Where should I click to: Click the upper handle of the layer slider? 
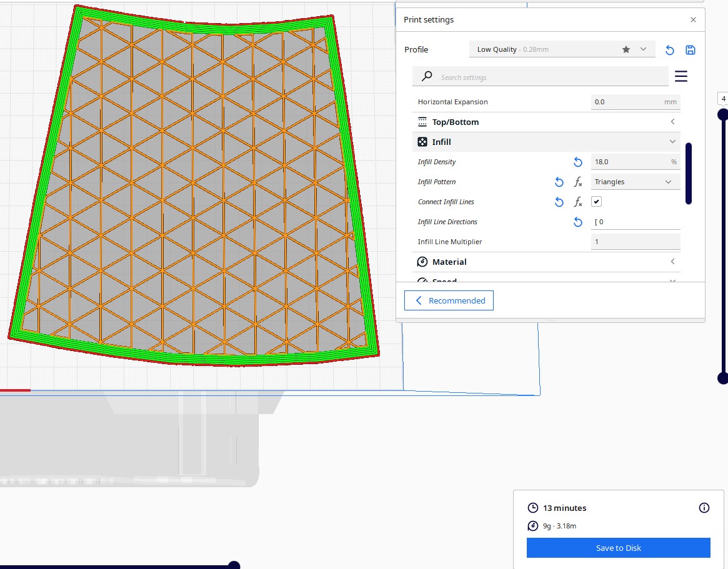pos(723,115)
